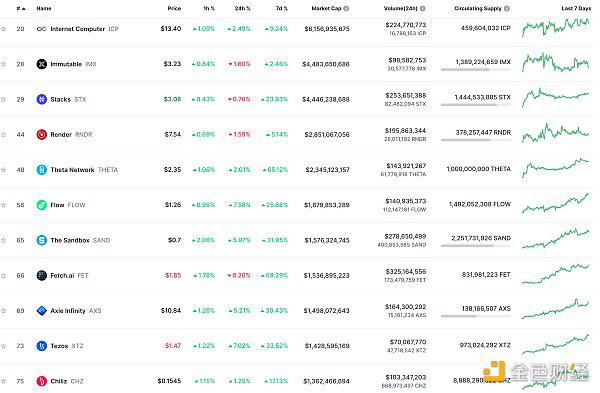The image size is (600, 393).
Task: Click Circulating Supply info icon
Action: [x=507, y=8]
